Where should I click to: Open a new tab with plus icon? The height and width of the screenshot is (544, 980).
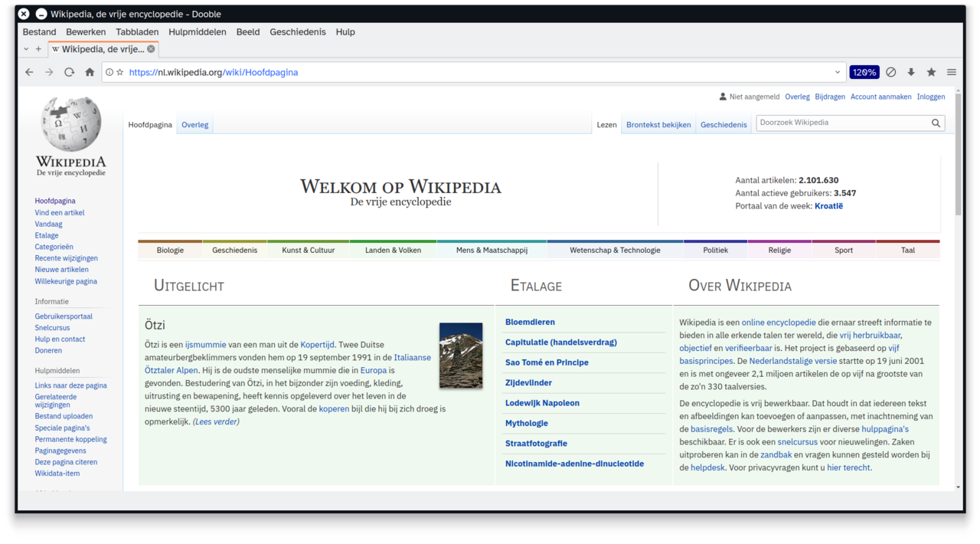pyautogui.click(x=38, y=49)
